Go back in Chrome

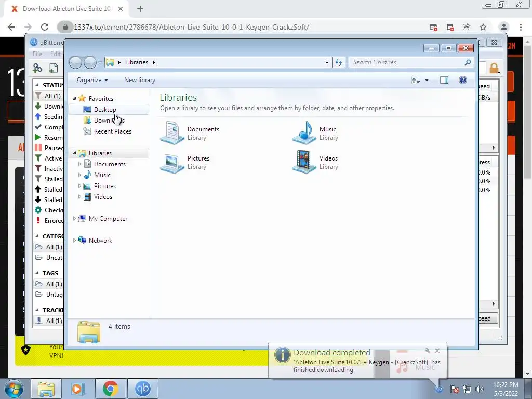(x=11, y=27)
